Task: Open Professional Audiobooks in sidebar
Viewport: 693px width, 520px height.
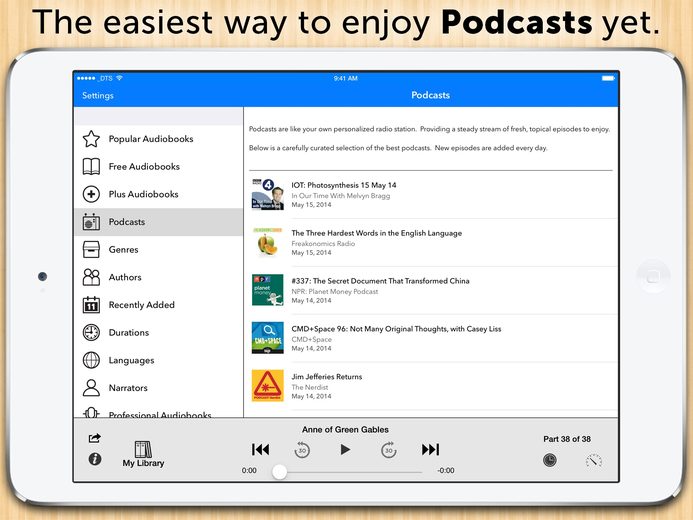Action: click(x=158, y=414)
